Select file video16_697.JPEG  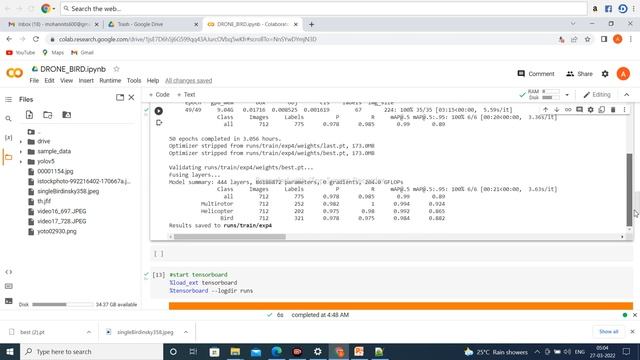[62, 211]
